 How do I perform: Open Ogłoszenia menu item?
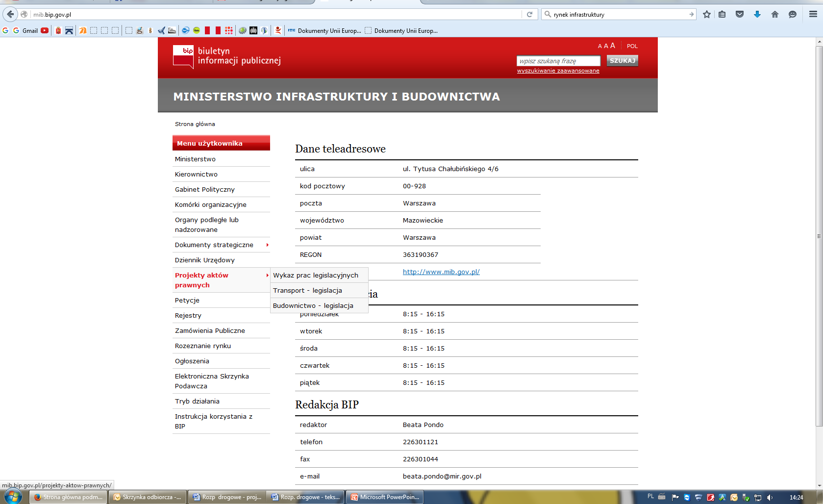[x=221, y=361]
